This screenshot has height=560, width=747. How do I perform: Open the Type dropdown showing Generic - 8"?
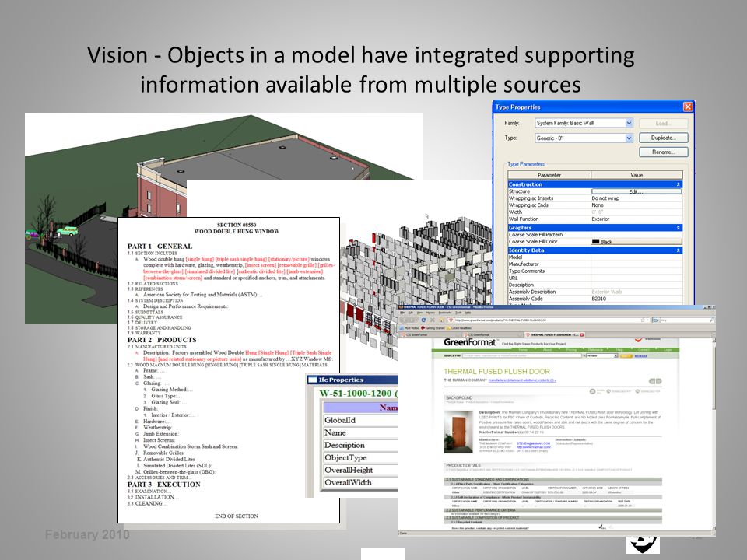tap(584, 138)
